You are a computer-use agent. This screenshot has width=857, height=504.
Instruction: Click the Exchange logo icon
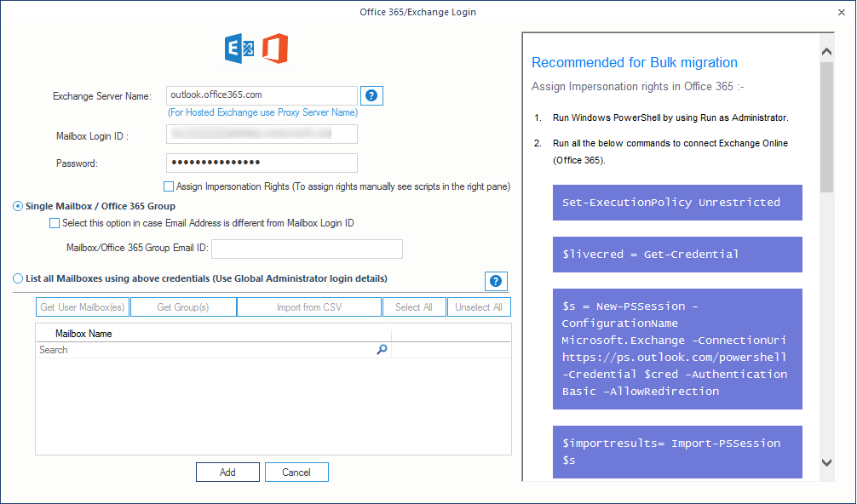(x=239, y=49)
